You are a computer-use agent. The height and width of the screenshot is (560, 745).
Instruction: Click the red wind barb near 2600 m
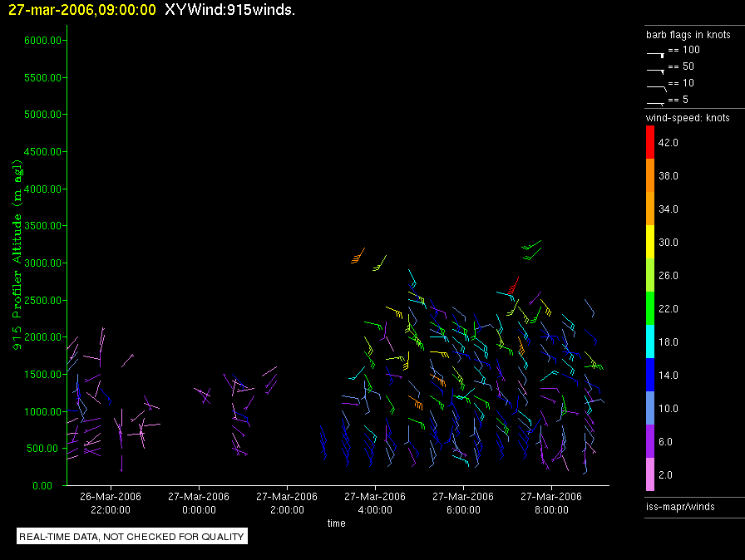click(x=514, y=286)
